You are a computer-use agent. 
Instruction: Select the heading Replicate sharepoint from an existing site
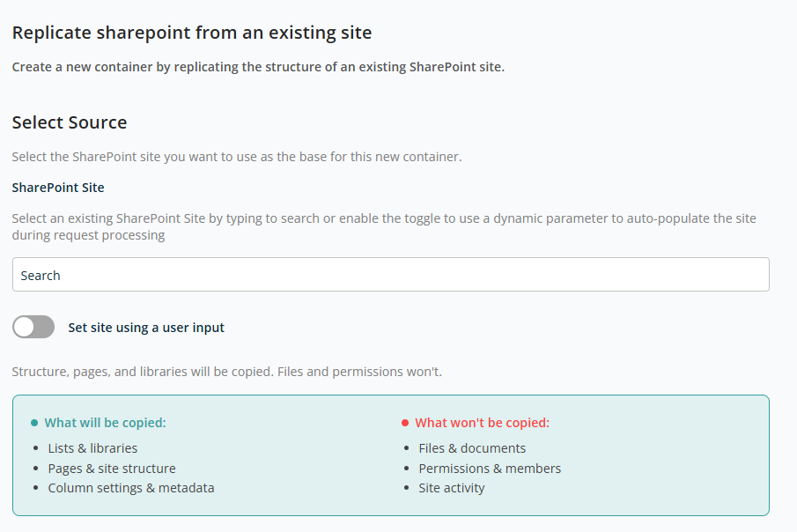coord(192,33)
